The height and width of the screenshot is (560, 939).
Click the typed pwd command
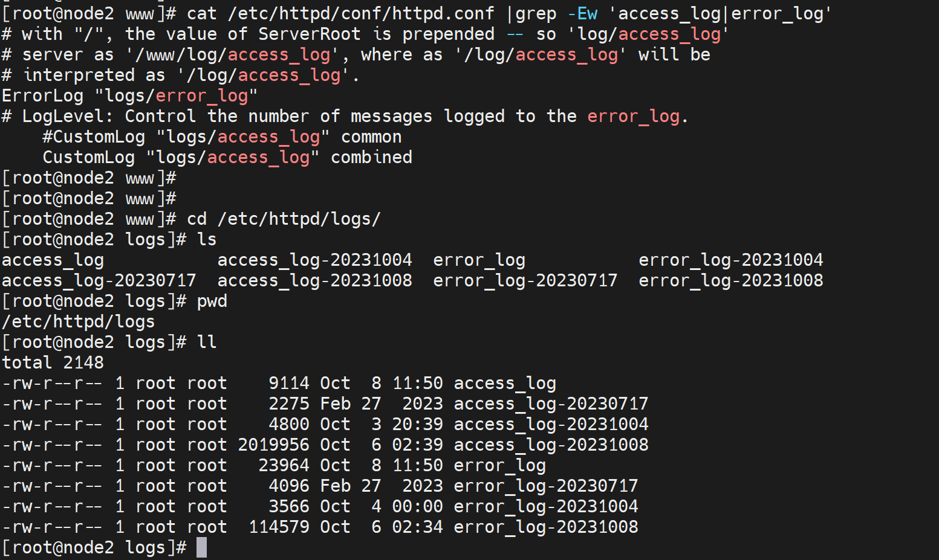point(212,301)
